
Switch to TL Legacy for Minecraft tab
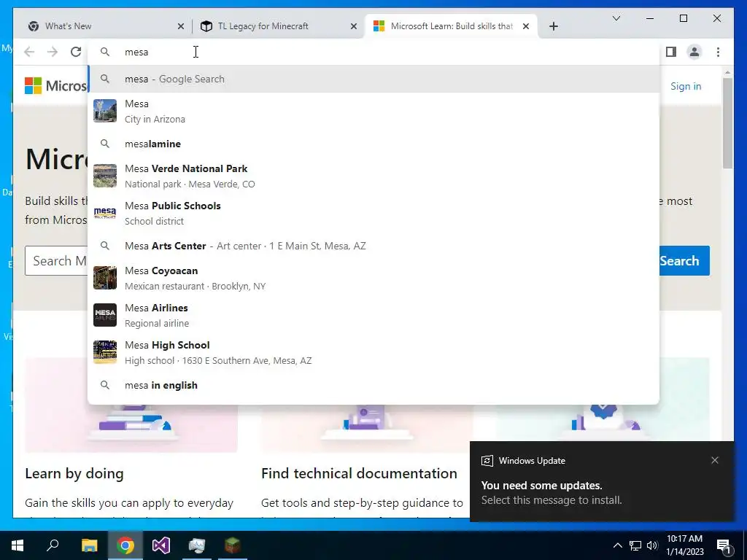click(279, 26)
